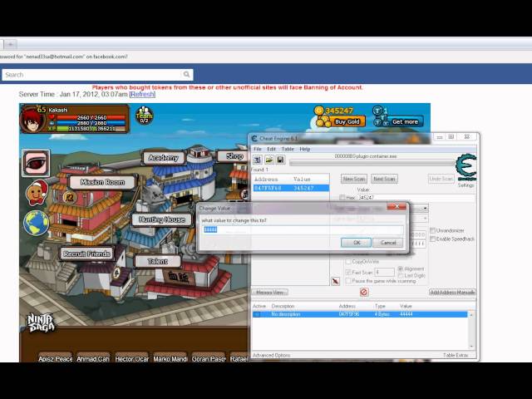The height and width of the screenshot is (399, 532).
Task: Click Table Extras at bottom right
Action: pos(456,355)
